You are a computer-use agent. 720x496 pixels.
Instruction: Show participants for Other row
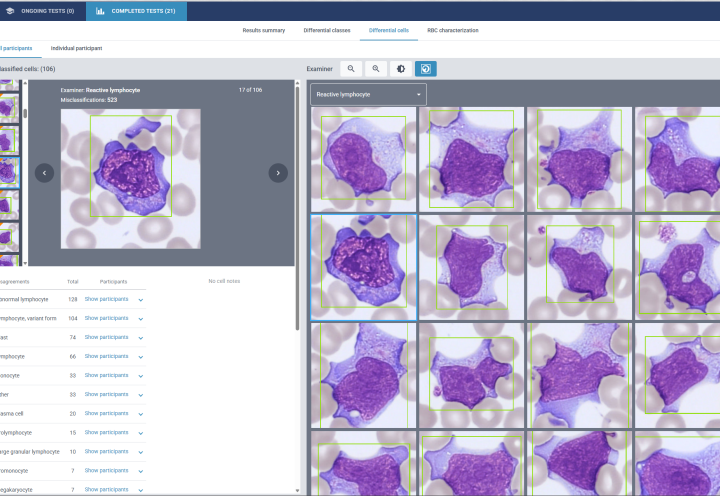106,394
